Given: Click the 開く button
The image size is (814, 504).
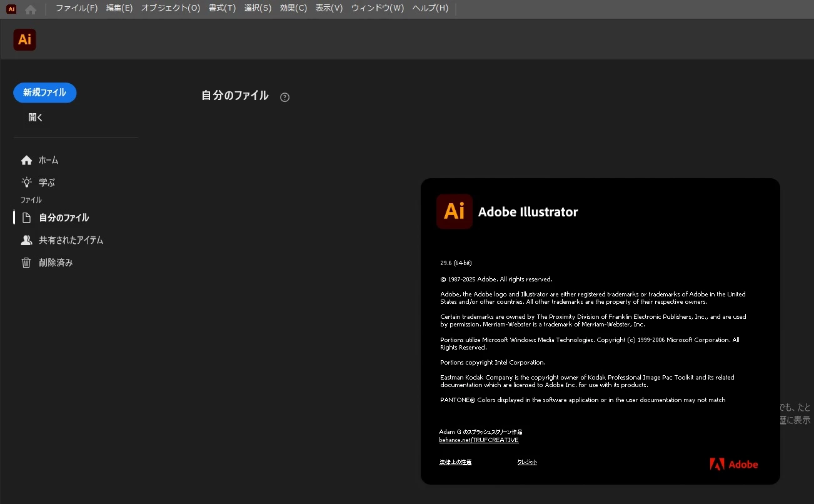Looking at the screenshot, I should (x=36, y=118).
